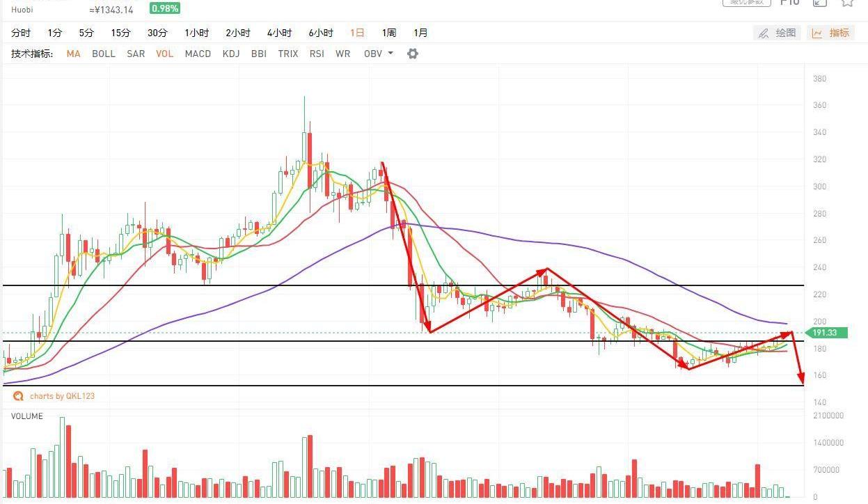
Task: Click the 绘图 drawing tool button
Action: click(778, 33)
